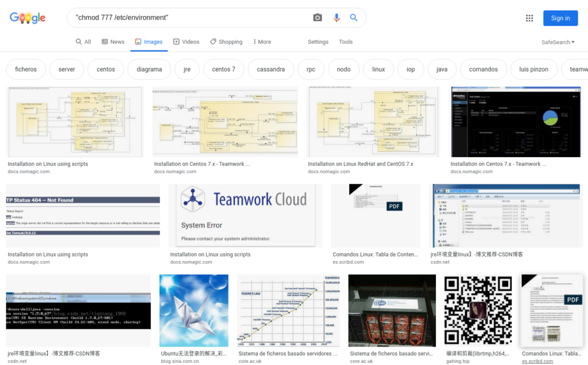Open Settings menu
The width and height of the screenshot is (588, 365).
(318, 41)
